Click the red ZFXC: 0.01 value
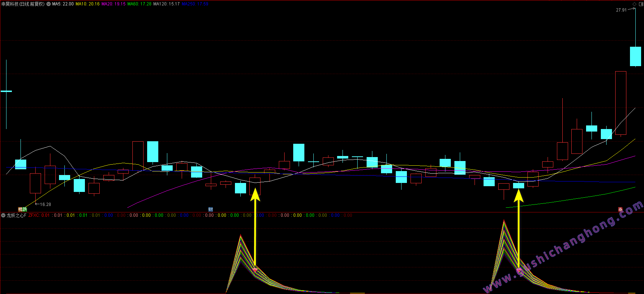This screenshot has height=294, width=644. pyautogui.click(x=39, y=215)
